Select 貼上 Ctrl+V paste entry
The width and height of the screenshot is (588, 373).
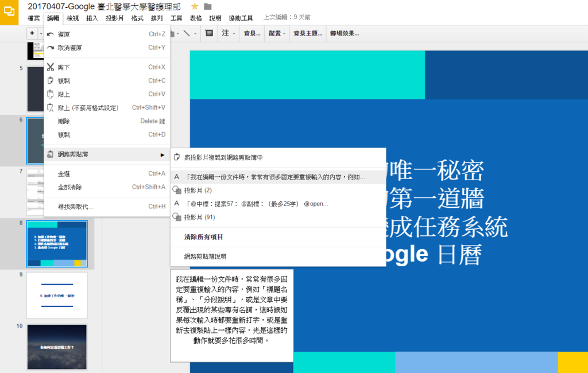click(107, 94)
